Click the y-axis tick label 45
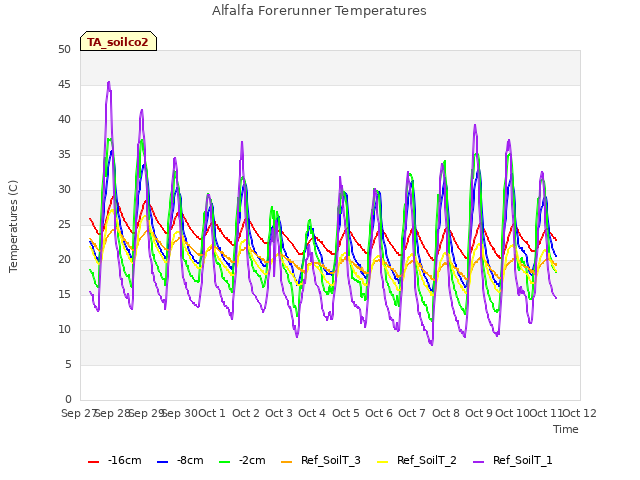The image size is (640, 480). (64, 85)
